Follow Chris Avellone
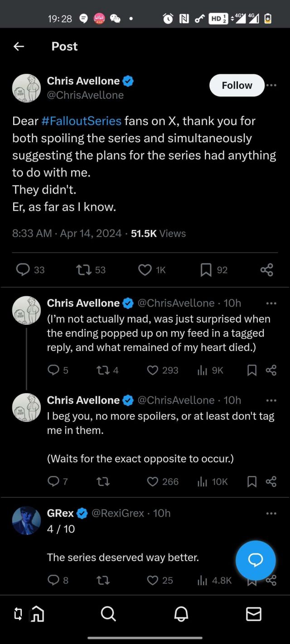The height and width of the screenshot is (644, 290). (237, 85)
